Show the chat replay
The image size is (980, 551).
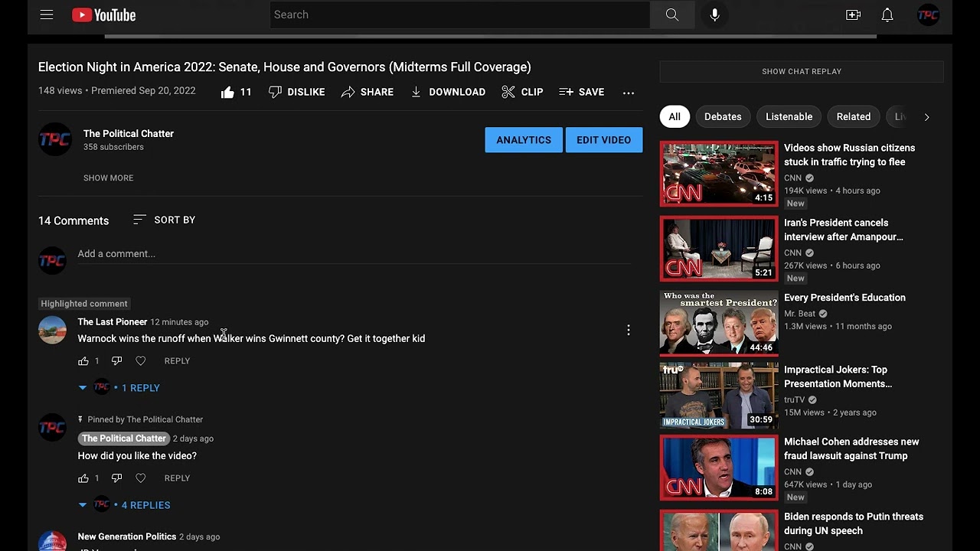tap(802, 71)
